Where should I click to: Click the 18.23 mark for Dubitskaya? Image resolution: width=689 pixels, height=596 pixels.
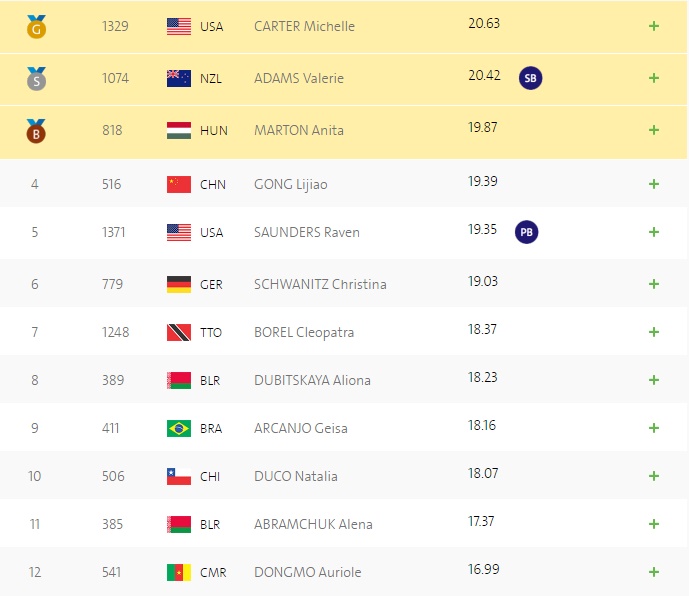pos(482,377)
